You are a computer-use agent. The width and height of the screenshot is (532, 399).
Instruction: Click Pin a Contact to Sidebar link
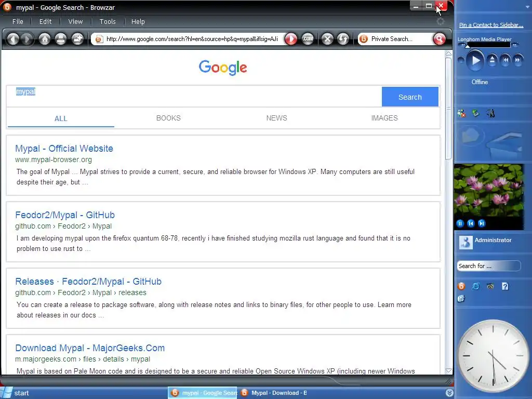pos(491,25)
